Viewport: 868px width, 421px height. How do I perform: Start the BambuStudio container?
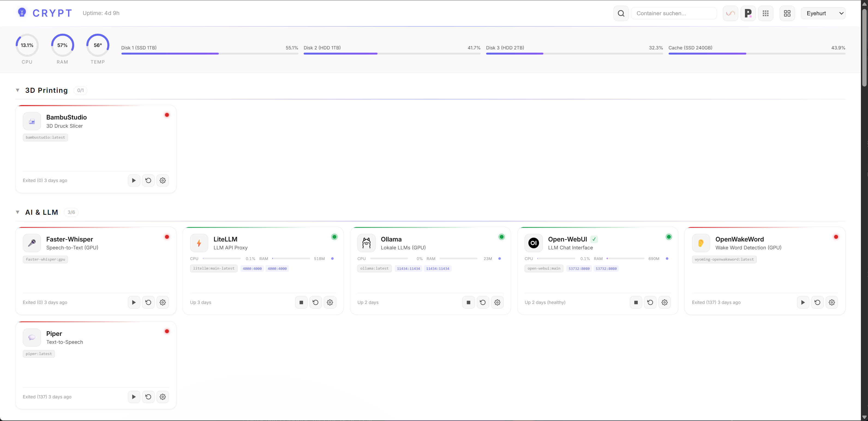coord(134,180)
